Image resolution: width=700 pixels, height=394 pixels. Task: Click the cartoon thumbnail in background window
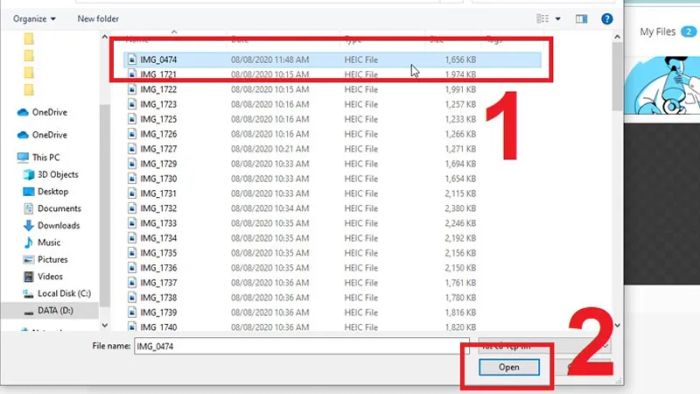tap(662, 85)
